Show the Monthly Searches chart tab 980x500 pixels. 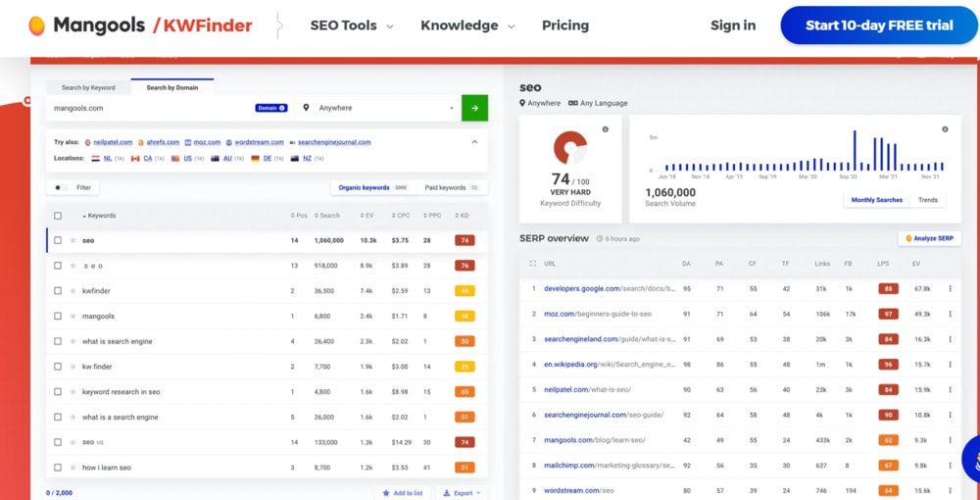point(877,200)
